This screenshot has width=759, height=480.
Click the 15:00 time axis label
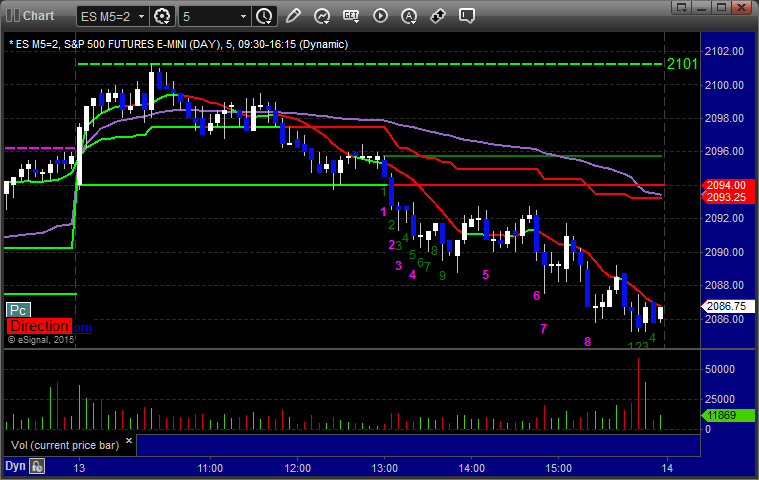(x=559, y=468)
